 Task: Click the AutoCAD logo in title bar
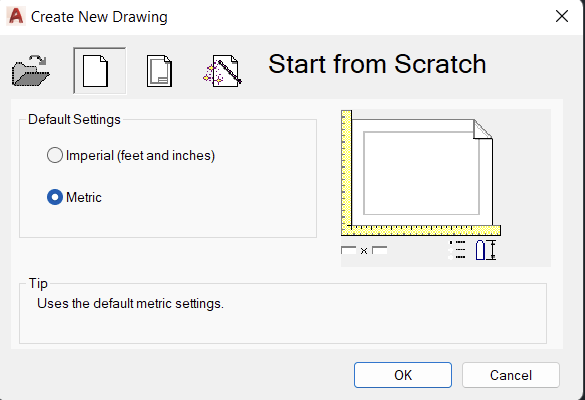[16, 16]
